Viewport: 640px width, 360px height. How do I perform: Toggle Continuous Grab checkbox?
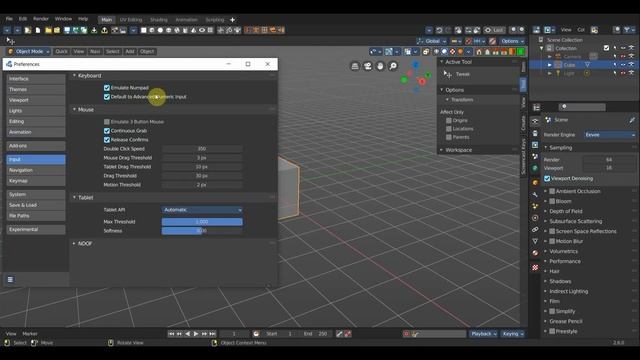(107, 131)
